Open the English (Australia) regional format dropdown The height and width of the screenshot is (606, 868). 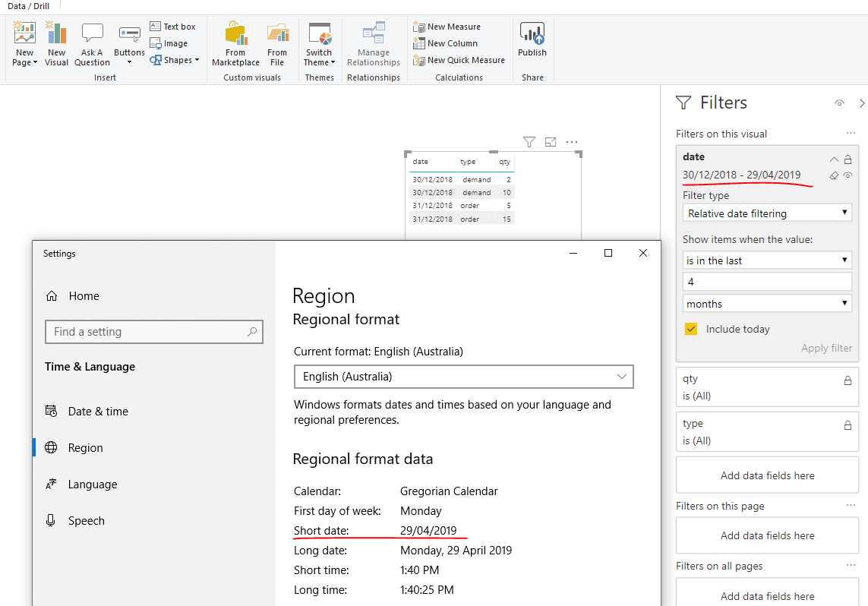pos(463,377)
